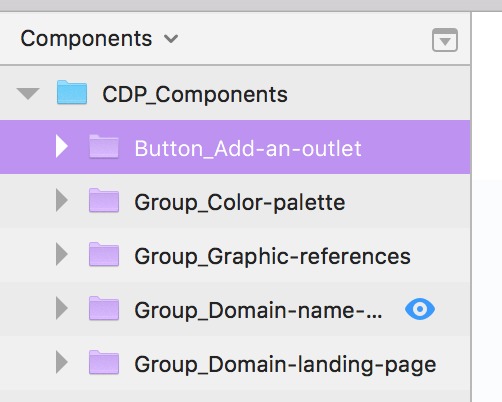
Task: Click the Button_Add-an-outlet folder icon
Action: coord(104,146)
